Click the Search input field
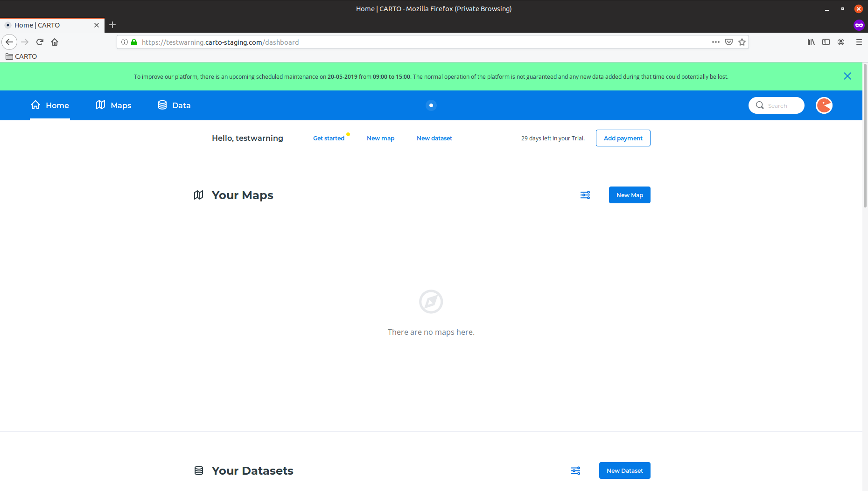The image size is (868, 491). pos(777,105)
